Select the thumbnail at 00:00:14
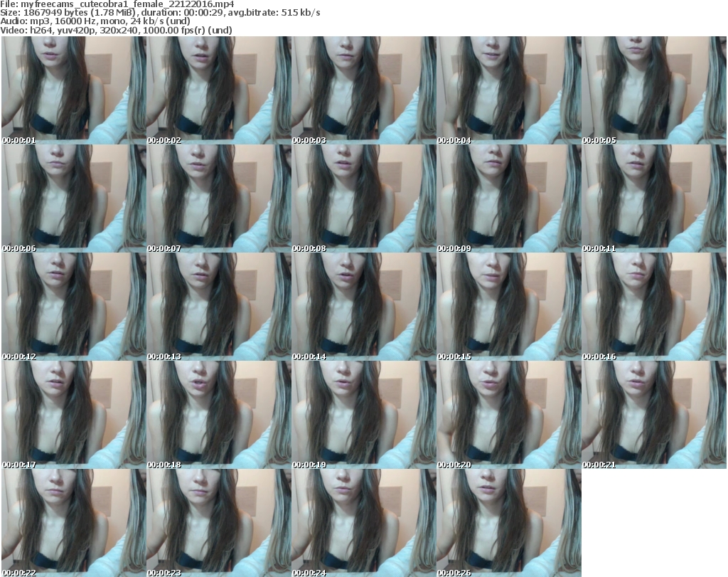This screenshot has width=728, height=577. click(x=363, y=307)
